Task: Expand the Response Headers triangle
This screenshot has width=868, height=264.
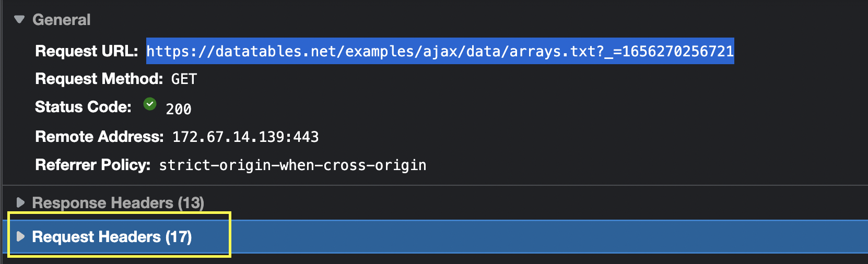Action: point(20,202)
